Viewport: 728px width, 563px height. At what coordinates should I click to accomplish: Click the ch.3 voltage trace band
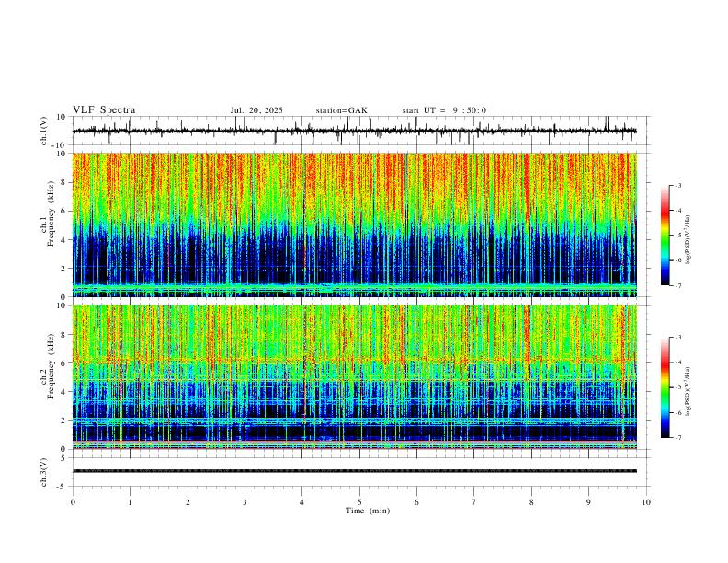tap(355, 471)
